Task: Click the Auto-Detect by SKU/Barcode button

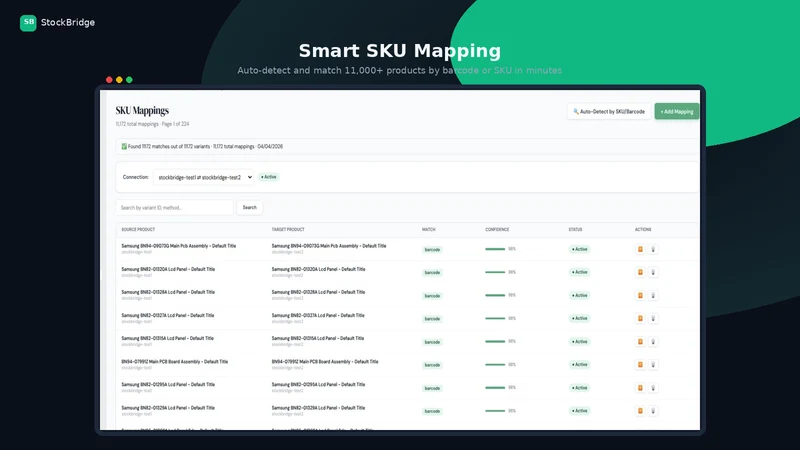Action: coord(609,111)
